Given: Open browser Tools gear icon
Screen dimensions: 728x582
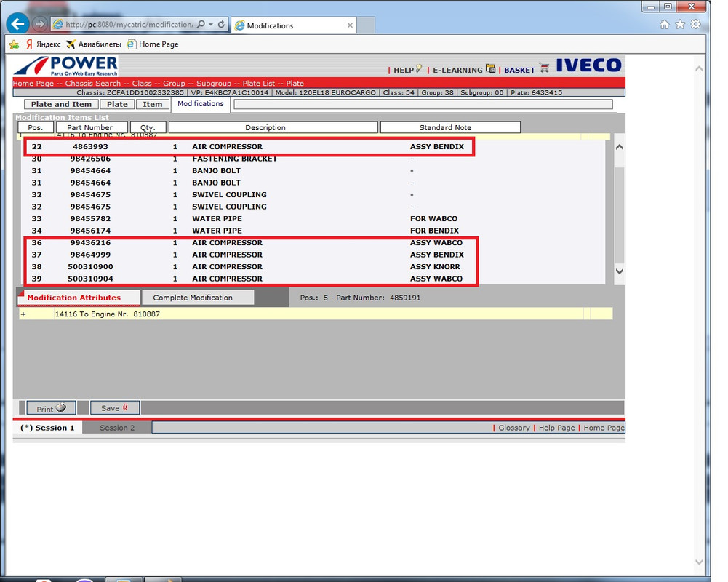Looking at the screenshot, I should pos(695,25).
